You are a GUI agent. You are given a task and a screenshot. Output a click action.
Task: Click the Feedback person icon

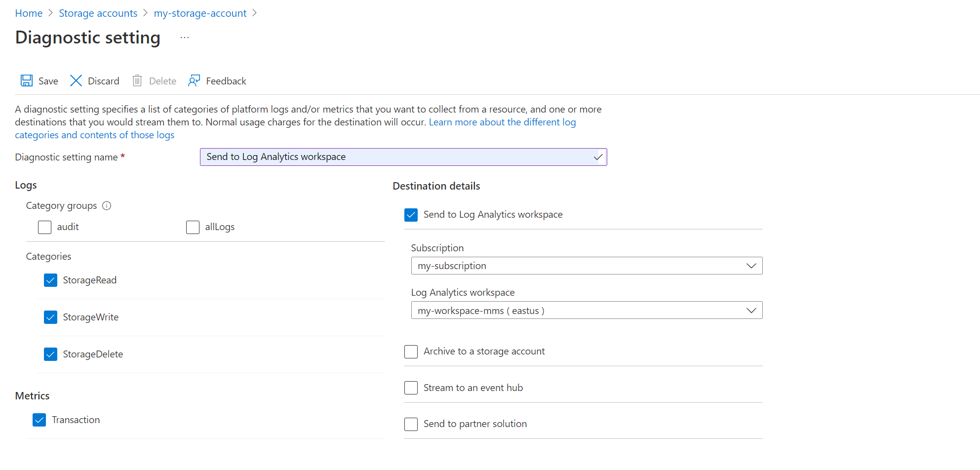194,81
